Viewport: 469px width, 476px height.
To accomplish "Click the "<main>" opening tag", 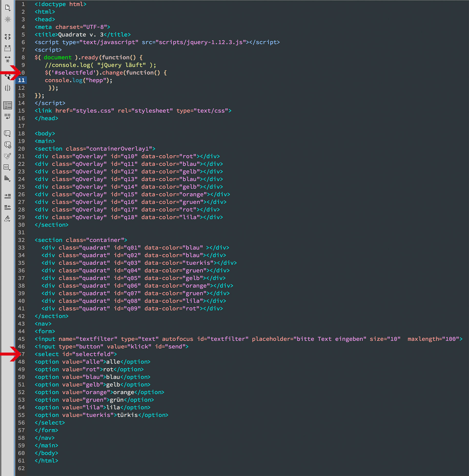I will (45, 141).
